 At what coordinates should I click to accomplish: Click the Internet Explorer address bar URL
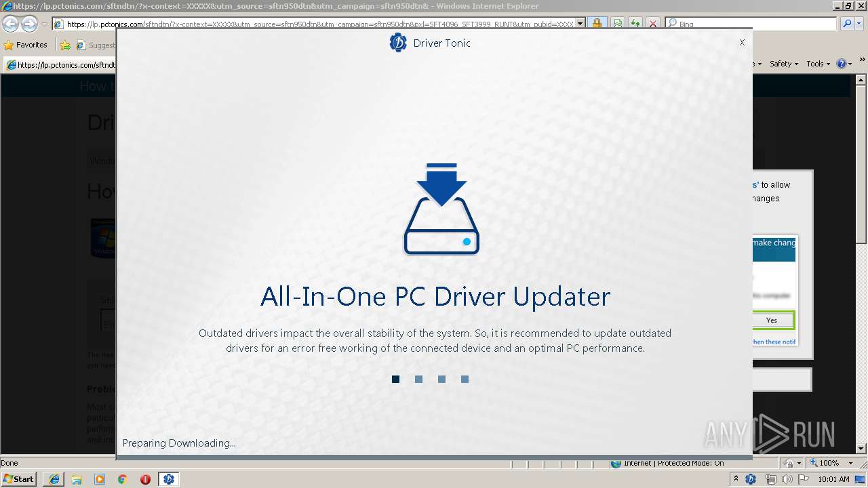(319, 24)
